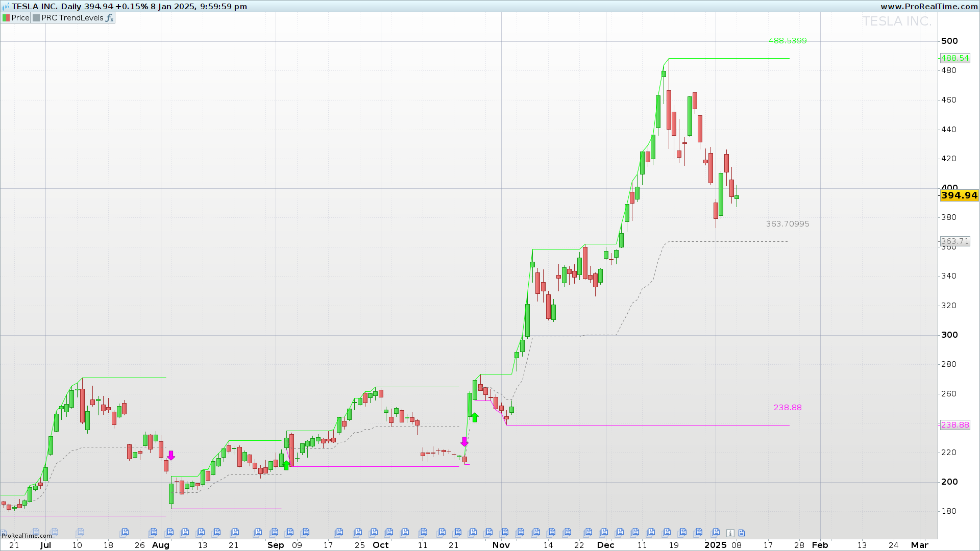Open the www.ProRealTime.com link
Image resolution: width=980 pixels, height=551 pixels.
[929, 6]
